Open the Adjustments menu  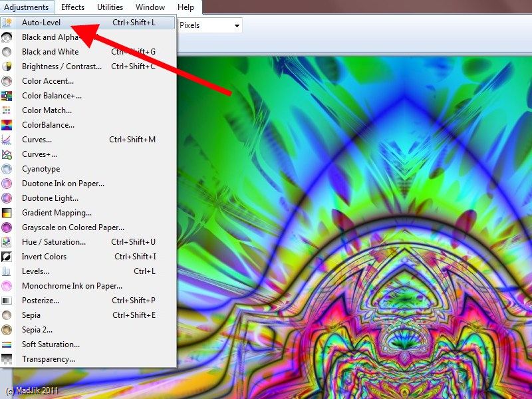pos(26,7)
